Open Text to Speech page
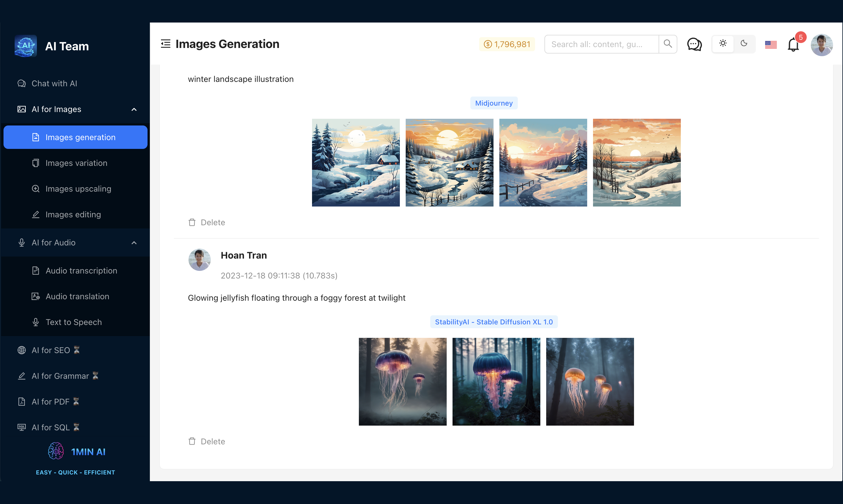 point(73,322)
